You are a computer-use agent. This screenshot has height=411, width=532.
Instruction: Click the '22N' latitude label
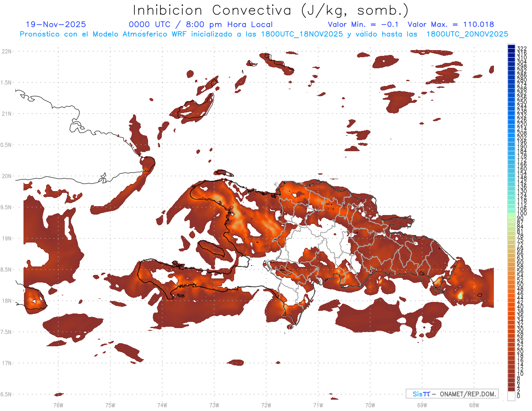[7, 51]
